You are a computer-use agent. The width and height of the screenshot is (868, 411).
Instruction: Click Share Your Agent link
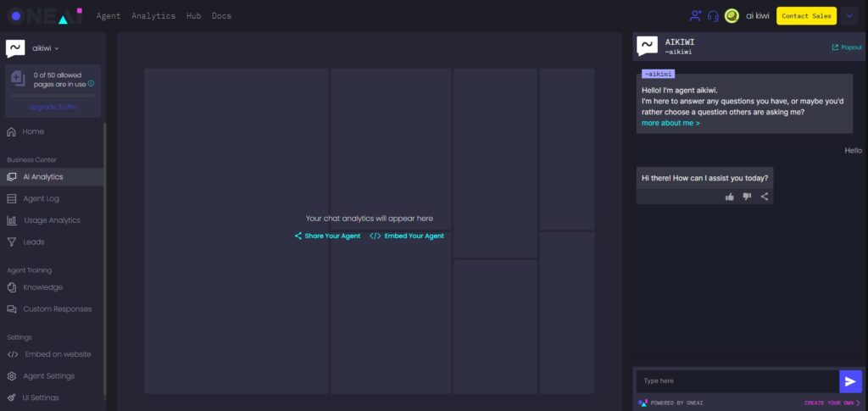pyautogui.click(x=327, y=236)
